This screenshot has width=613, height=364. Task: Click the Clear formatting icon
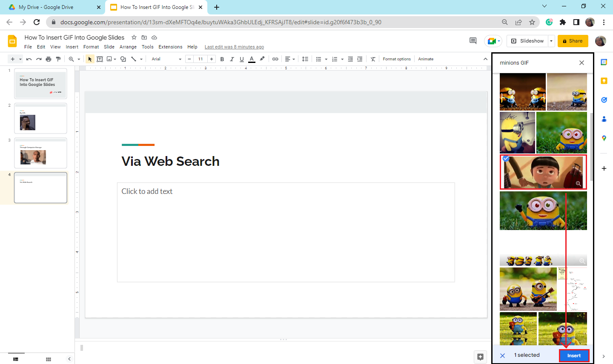click(373, 59)
